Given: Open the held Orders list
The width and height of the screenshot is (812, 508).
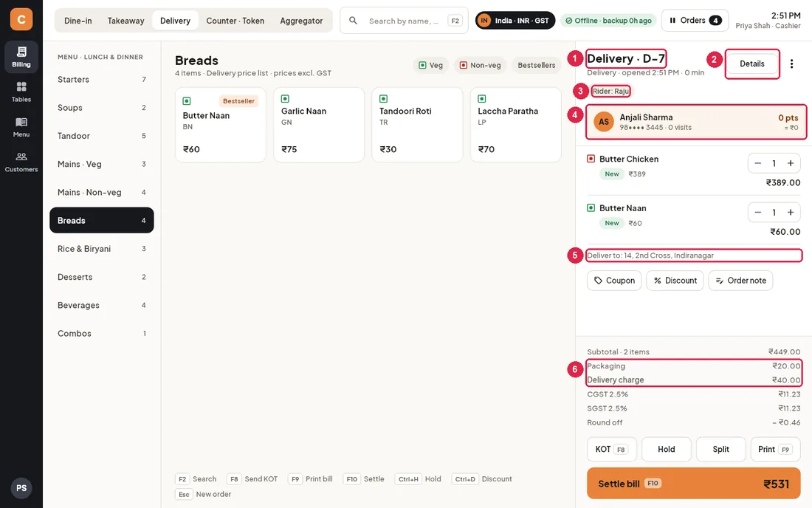Looking at the screenshot, I should [695, 21].
